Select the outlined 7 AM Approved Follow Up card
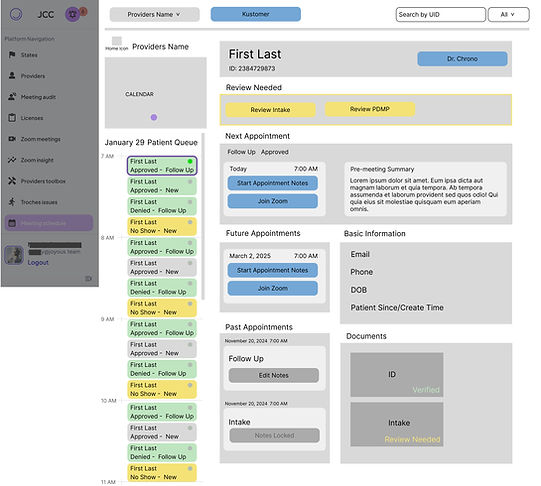Viewport: 541px width, 486px height. pos(162,166)
